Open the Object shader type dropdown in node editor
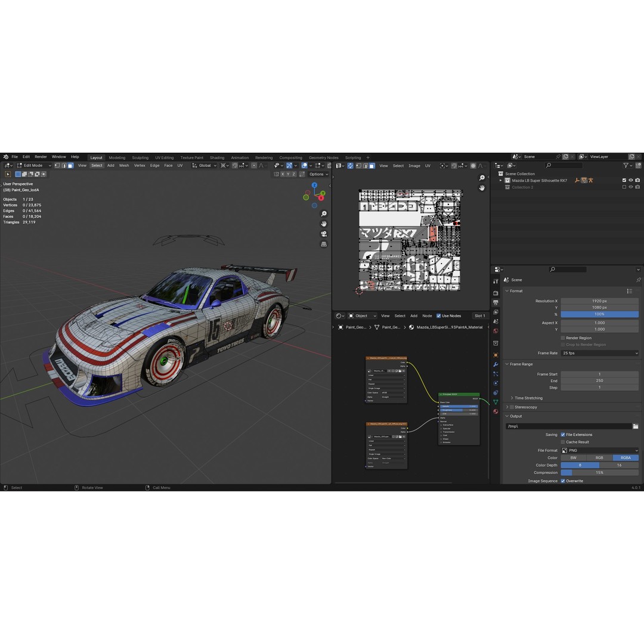Screen dimensions: 644x644 [363, 316]
